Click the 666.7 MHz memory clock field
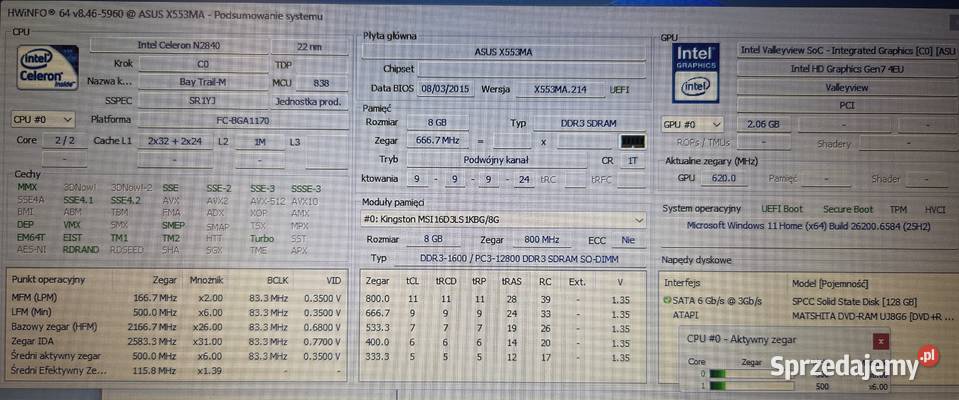Image resolution: width=959 pixels, height=400 pixels. [437, 141]
